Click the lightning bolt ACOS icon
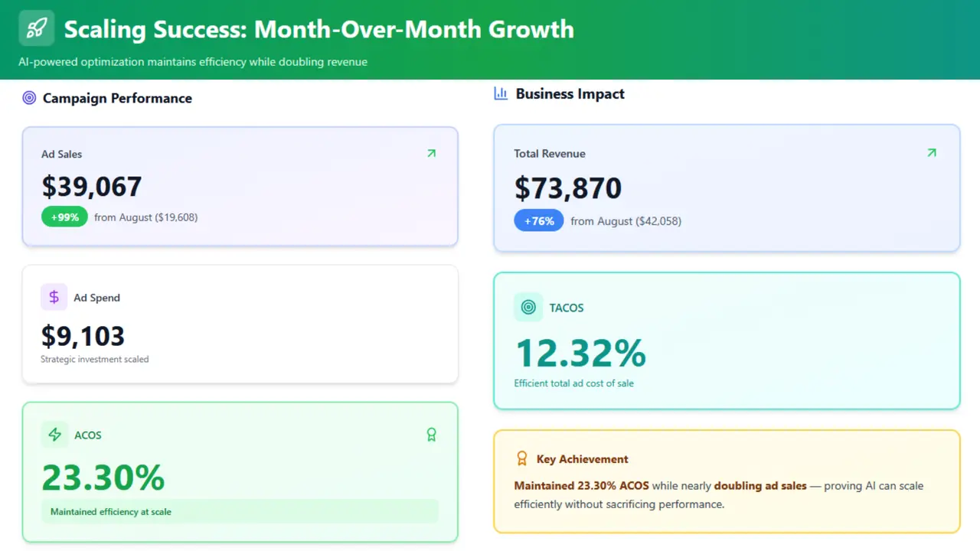Image resolution: width=980 pixels, height=551 pixels. (54, 435)
